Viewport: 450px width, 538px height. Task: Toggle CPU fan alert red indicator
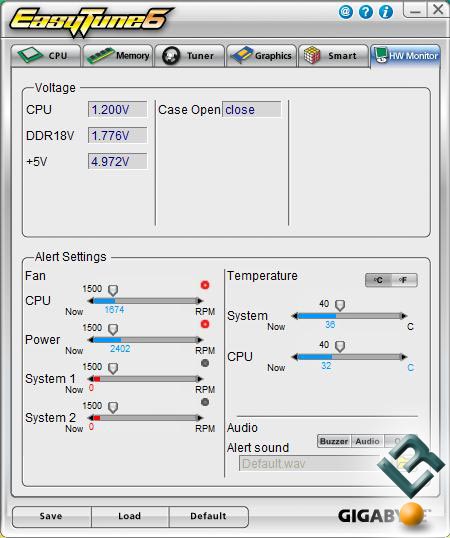point(205,285)
